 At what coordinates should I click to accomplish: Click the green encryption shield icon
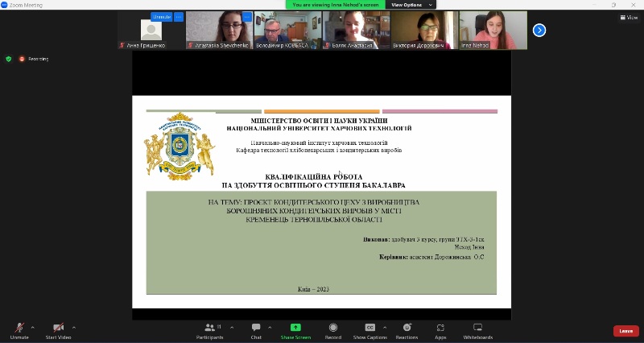[9, 59]
